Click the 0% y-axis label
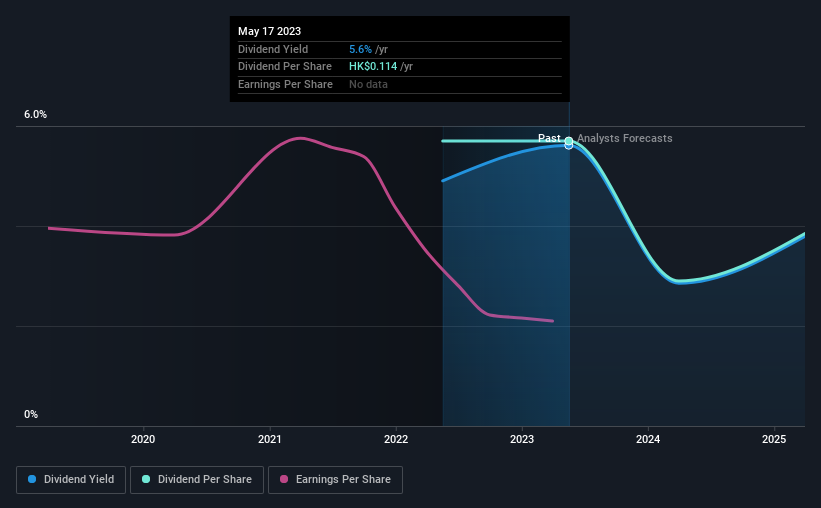Image resolution: width=821 pixels, height=508 pixels. pos(31,414)
